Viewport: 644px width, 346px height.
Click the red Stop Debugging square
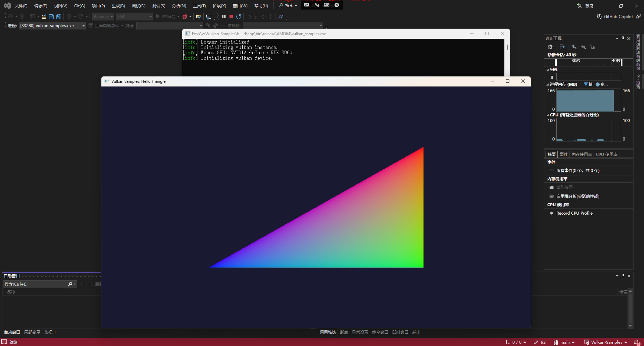coord(231,17)
